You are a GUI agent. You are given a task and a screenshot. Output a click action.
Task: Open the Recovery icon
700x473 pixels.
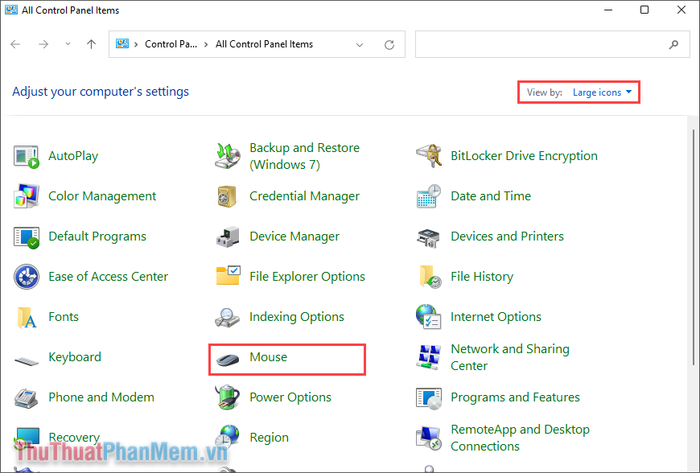coord(26,438)
